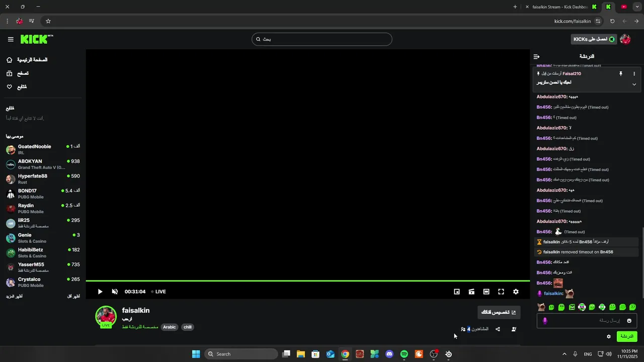Screen dimensions: 644x362
Task: Open the clip creation clapperboard icon
Action: 471,292
